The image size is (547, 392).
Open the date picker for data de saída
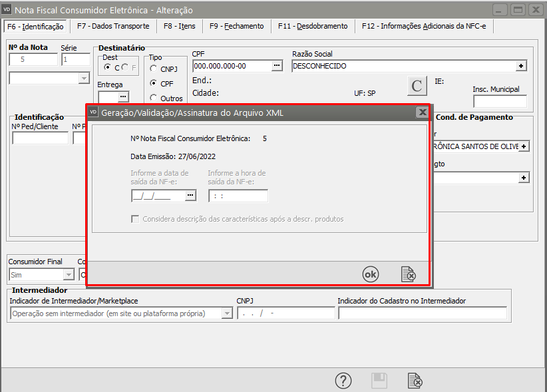pyautogui.click(x=191, y=196)
